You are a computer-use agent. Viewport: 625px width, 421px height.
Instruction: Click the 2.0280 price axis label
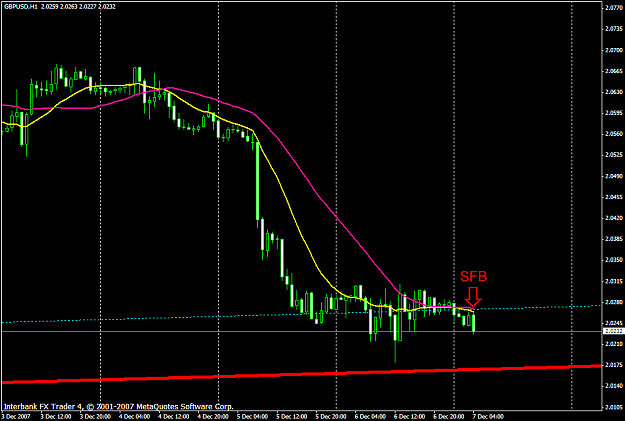pyautogui.click(x=614, y=302)
